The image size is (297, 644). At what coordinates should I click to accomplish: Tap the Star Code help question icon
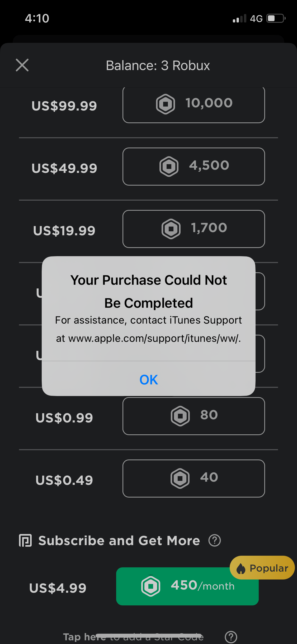pyautogui.click(x=231, y=637)
